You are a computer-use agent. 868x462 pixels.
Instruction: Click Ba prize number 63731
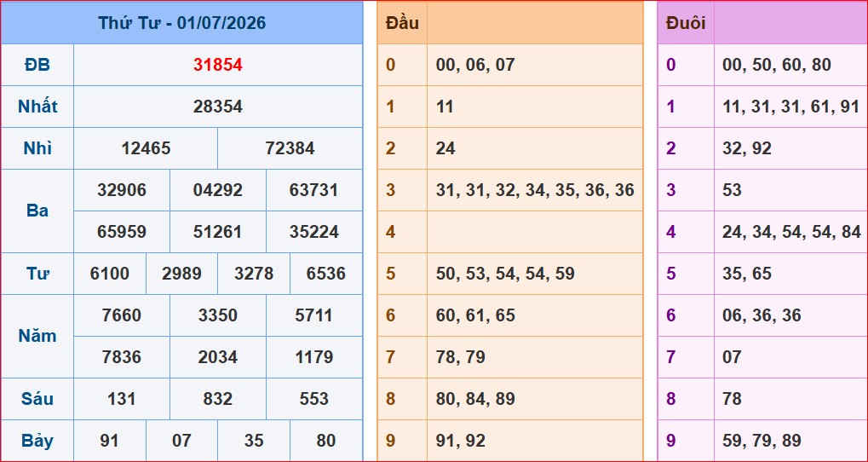pyautogui.click(x=313, y=190)
